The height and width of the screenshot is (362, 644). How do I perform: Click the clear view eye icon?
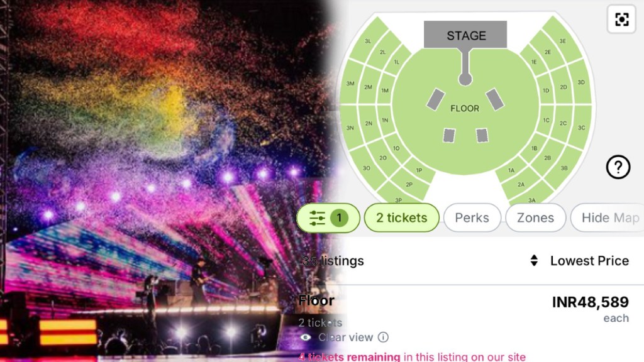click(306, 337)
